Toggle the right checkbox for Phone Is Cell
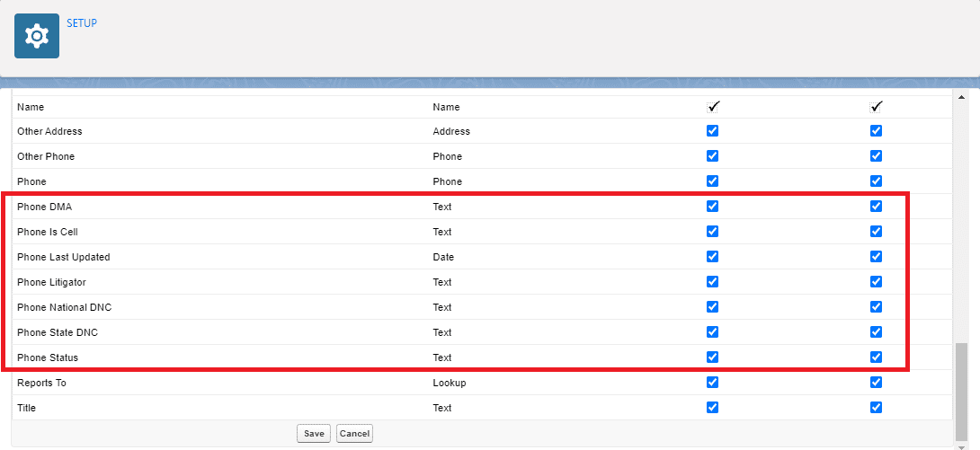980x450 pixels. [x=877, y=231]
